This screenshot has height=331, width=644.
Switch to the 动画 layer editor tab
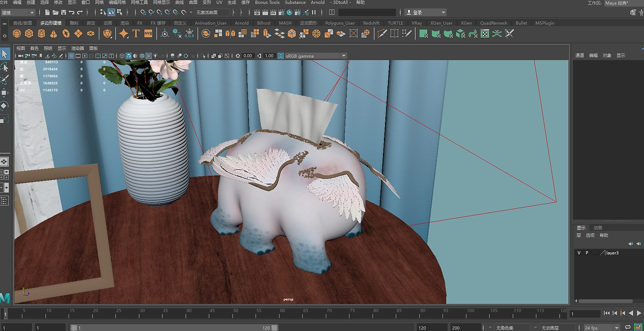(598, 228)
